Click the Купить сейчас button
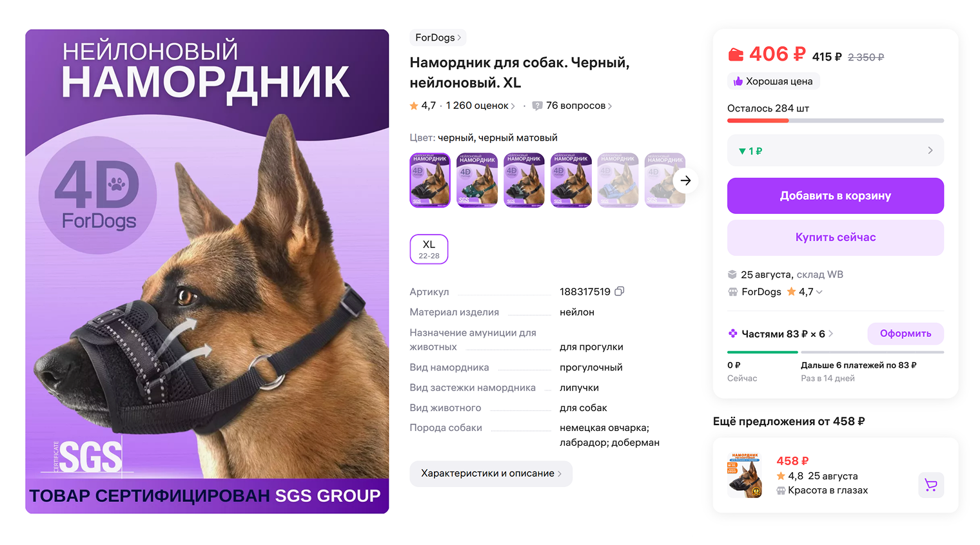Image resolution: width=980 pixels, height=545 pixels. 836,238
